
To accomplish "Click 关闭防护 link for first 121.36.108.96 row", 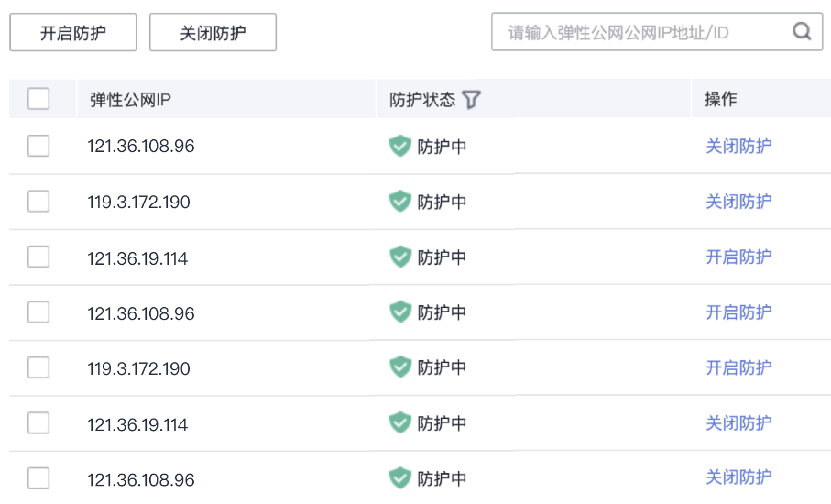I will tap(738, 146).
